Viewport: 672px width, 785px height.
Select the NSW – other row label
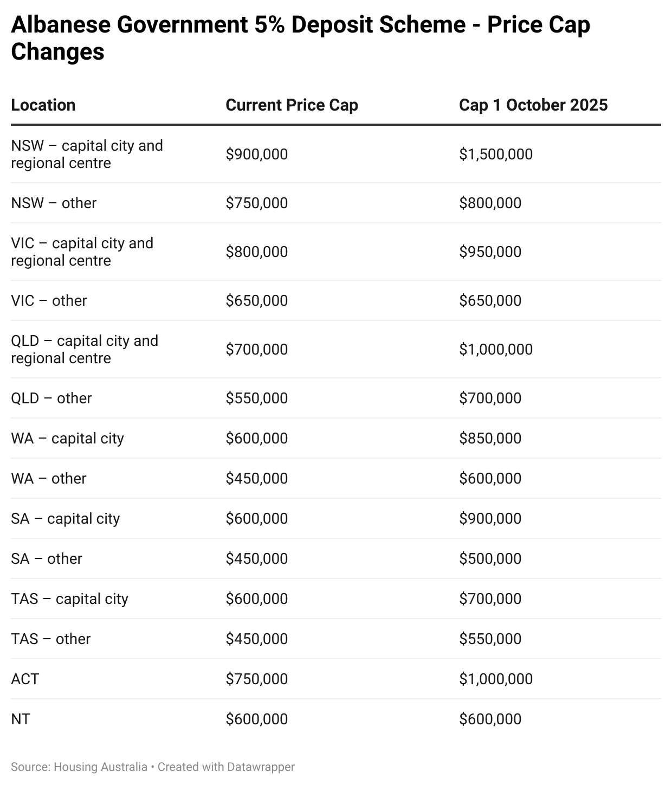coord(54,203)
